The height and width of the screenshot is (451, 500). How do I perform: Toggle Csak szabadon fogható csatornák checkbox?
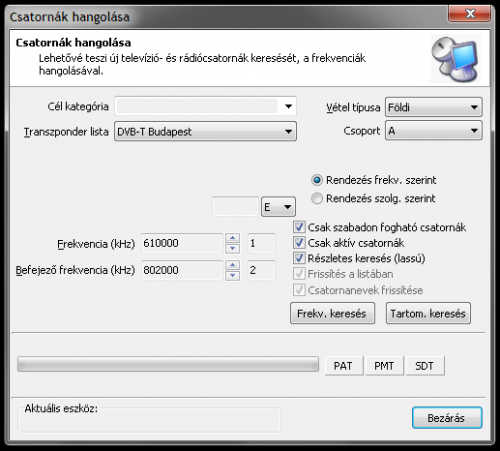(299, 227)
